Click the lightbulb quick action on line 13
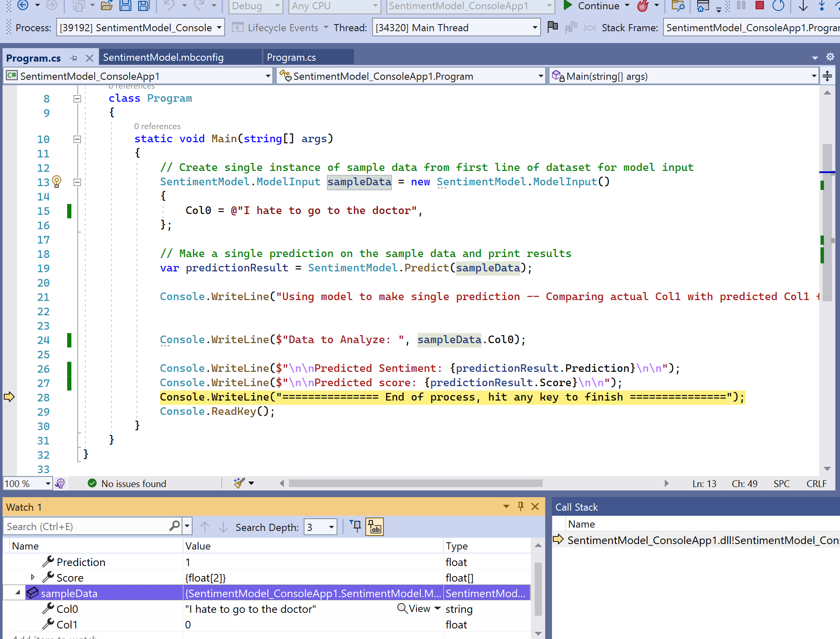The width and height of the screenshot is (840, 639). tap(57, 182)
